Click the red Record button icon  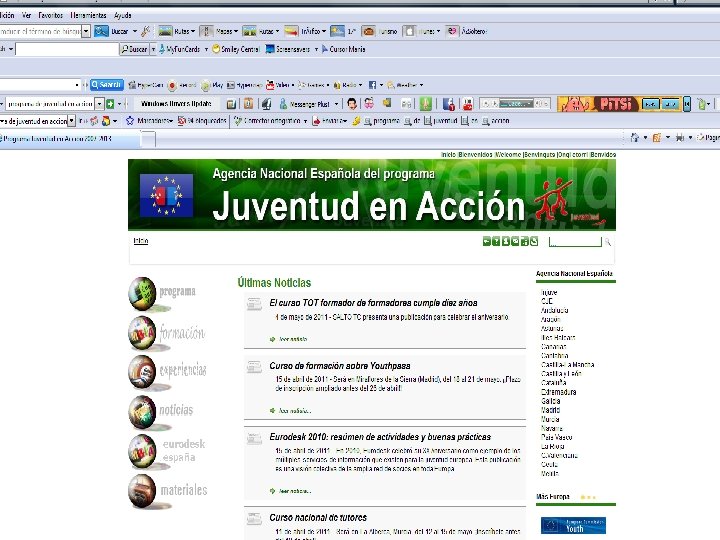172,85
